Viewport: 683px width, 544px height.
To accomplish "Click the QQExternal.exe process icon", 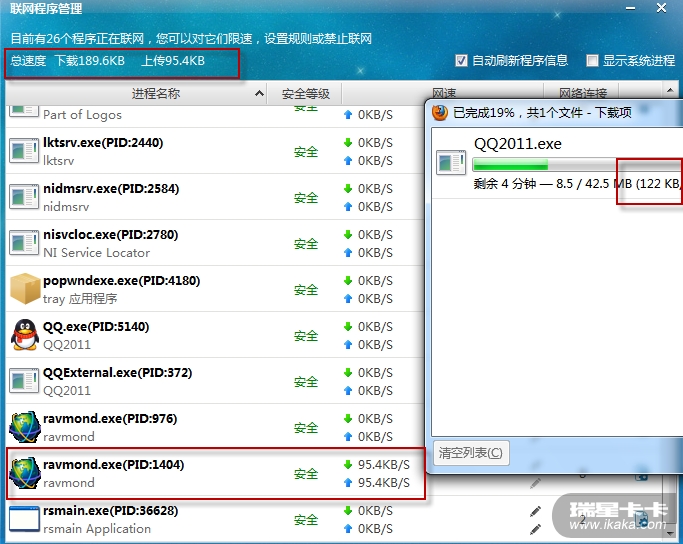I will [x=24, y=381].
